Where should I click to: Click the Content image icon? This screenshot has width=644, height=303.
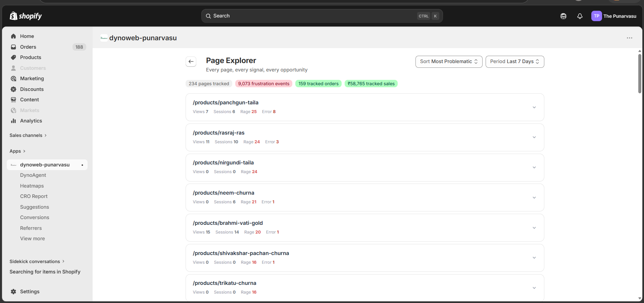[x=13, y=100]
